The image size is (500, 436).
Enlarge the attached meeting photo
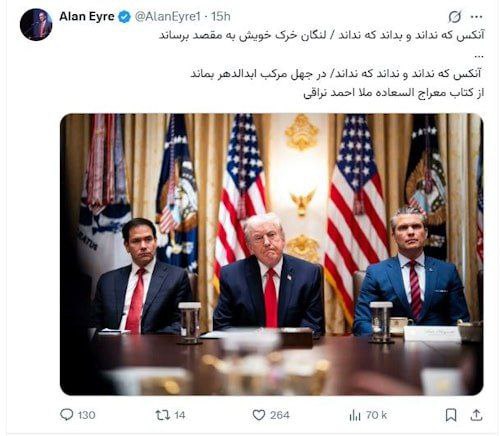pos(271,254)
